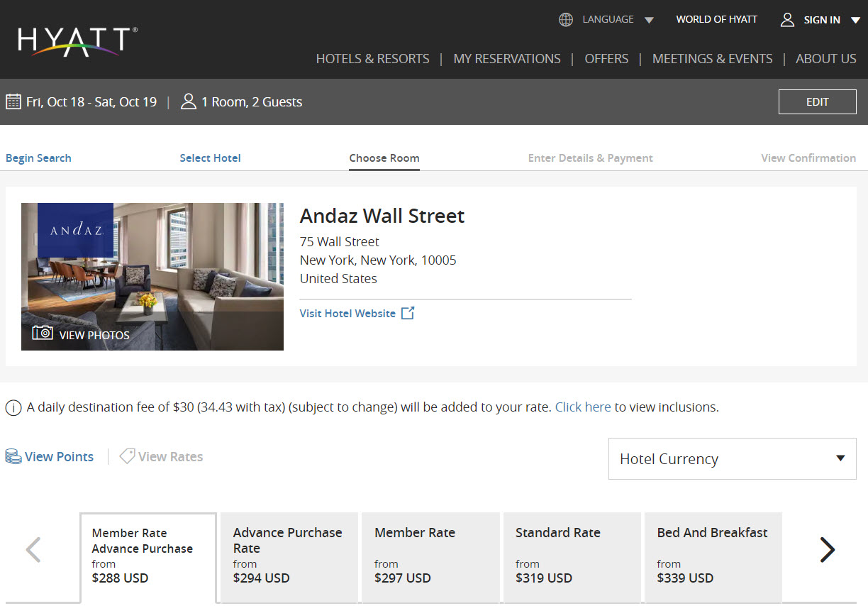Switch to View Points
Screen dimensions: 868x606
pyautogui.click(x=50, y=457)
